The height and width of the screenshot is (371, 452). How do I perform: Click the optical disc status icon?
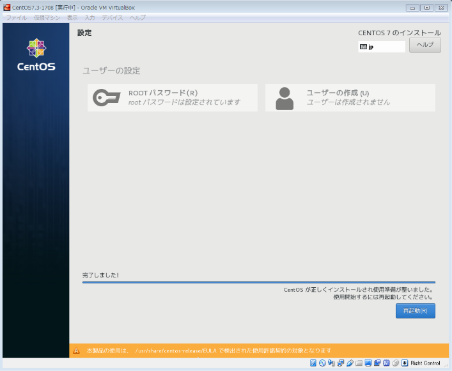click(322, 363)
